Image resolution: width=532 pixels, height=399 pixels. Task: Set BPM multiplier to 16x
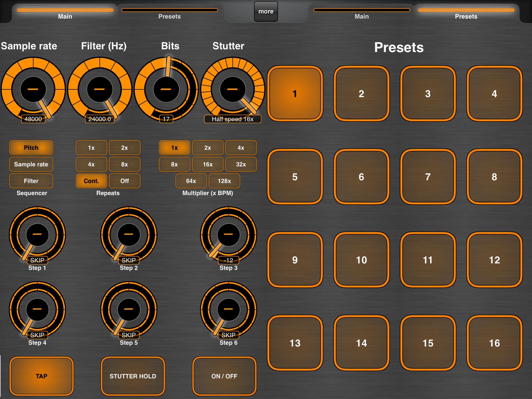pyautogui.click(x=208, y=164)
